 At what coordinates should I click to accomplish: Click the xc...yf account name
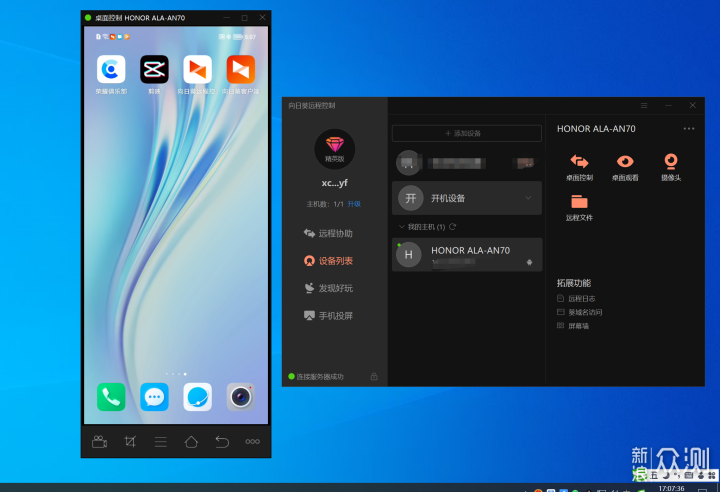tap(335, 183)
